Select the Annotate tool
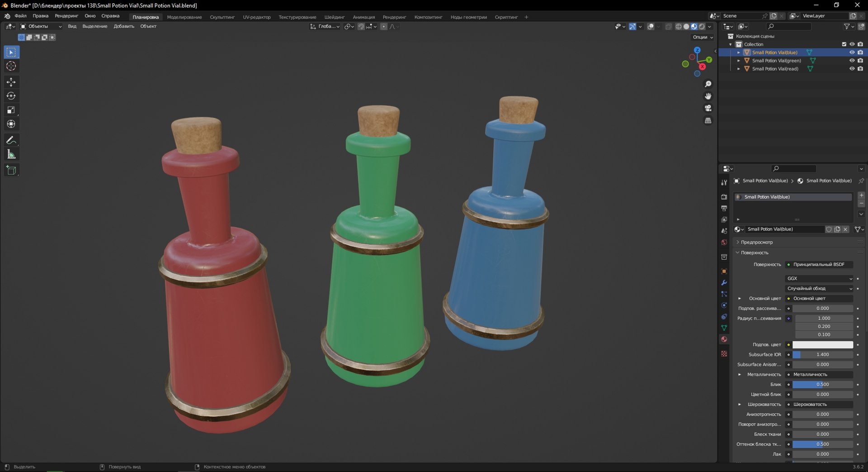Screen dimensions: 868x472 coord(11,140)
